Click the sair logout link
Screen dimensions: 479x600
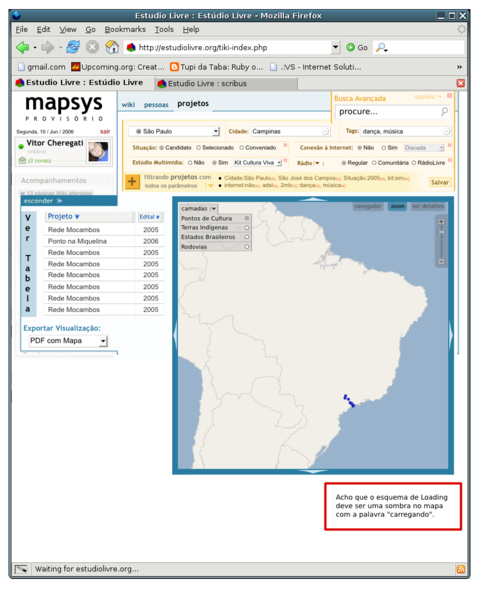pos(105,131)
